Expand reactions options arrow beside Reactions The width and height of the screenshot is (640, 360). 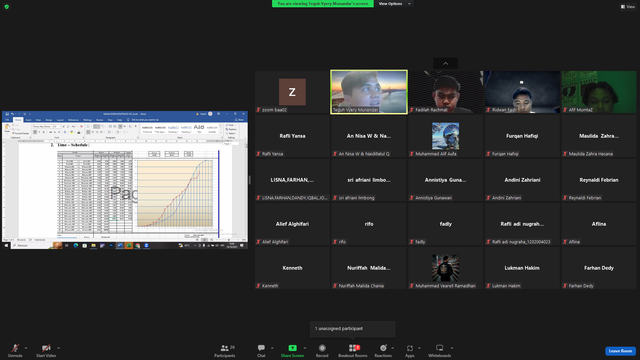point(393,348)
